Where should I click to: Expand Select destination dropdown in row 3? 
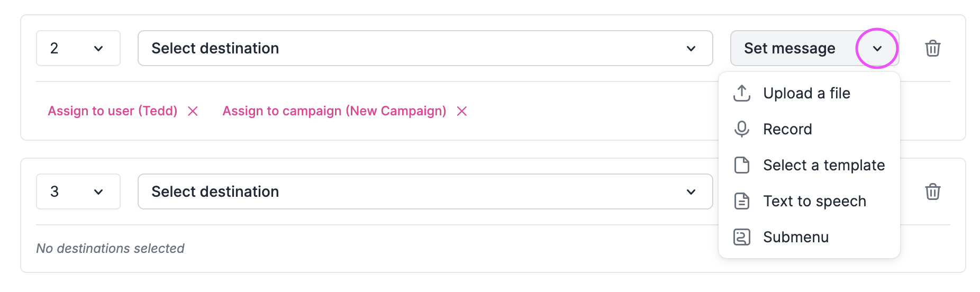coord(425,191)
